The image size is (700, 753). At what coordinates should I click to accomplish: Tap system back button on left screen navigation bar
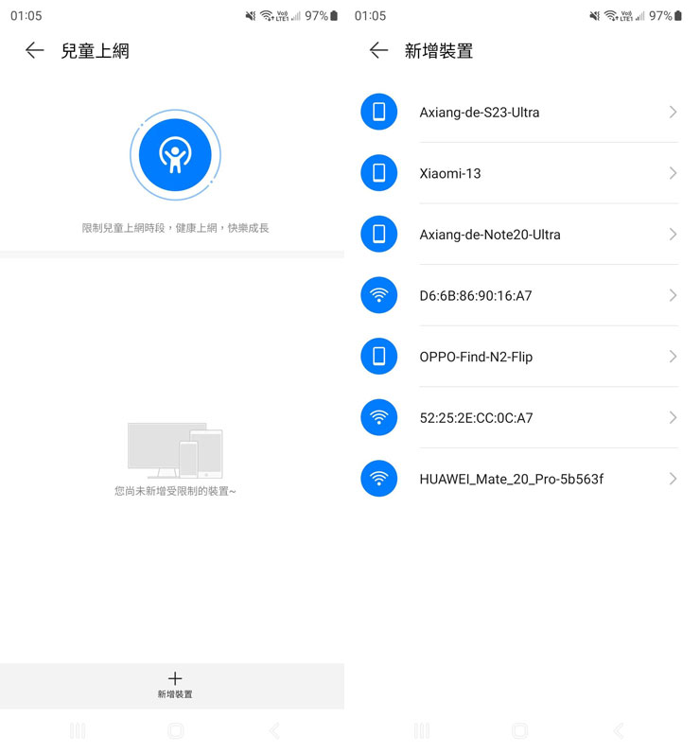coord(274,731)
